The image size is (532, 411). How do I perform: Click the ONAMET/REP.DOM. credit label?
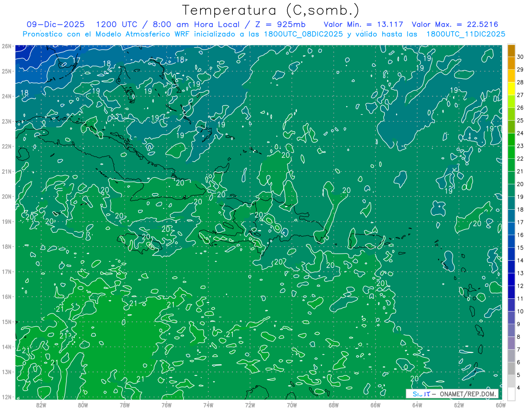coord(468,394)
